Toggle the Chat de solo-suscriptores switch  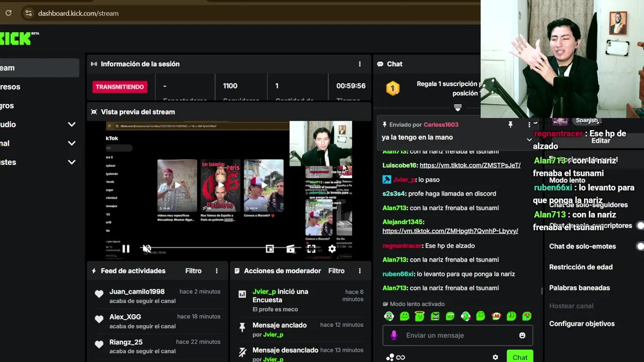click(639, 226)
